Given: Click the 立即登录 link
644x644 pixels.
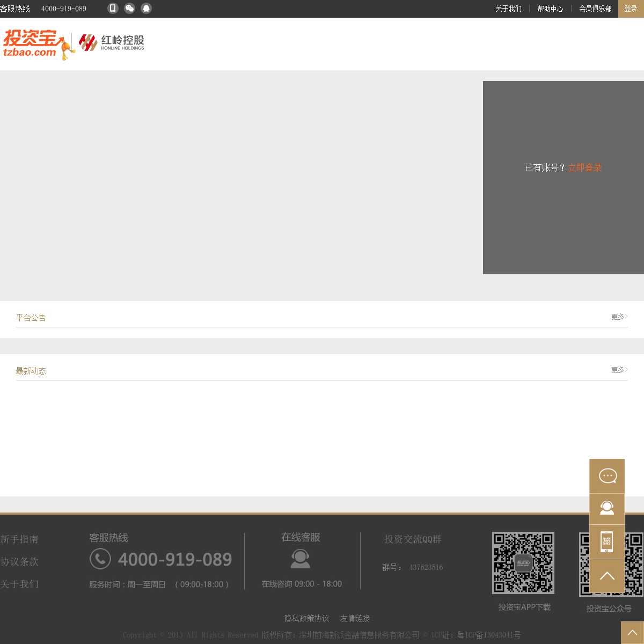Looking at the screenshot, I should click(x=584, y=167).
